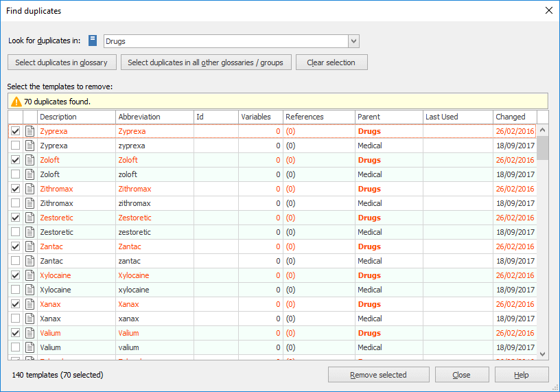The width and height of the screenshot is (560, 392).
Task: Check the Zyprexa Medical template checkbox
Action: (15, 146)
